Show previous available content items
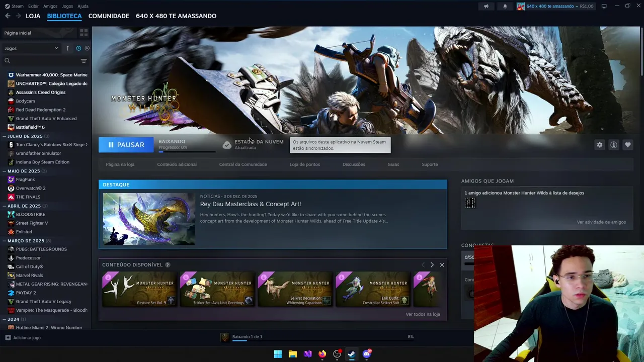Screen dimensions: 644x362 (x=423, y=265)
